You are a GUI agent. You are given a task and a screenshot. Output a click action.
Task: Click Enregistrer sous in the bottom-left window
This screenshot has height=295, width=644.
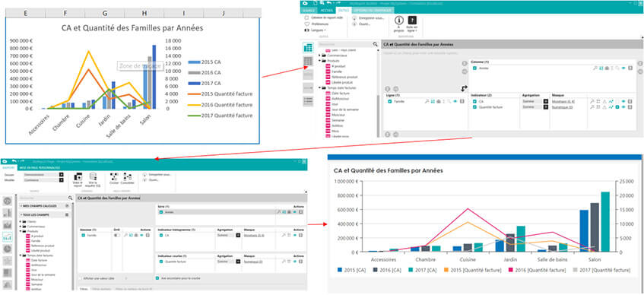(x=157, y=174)
